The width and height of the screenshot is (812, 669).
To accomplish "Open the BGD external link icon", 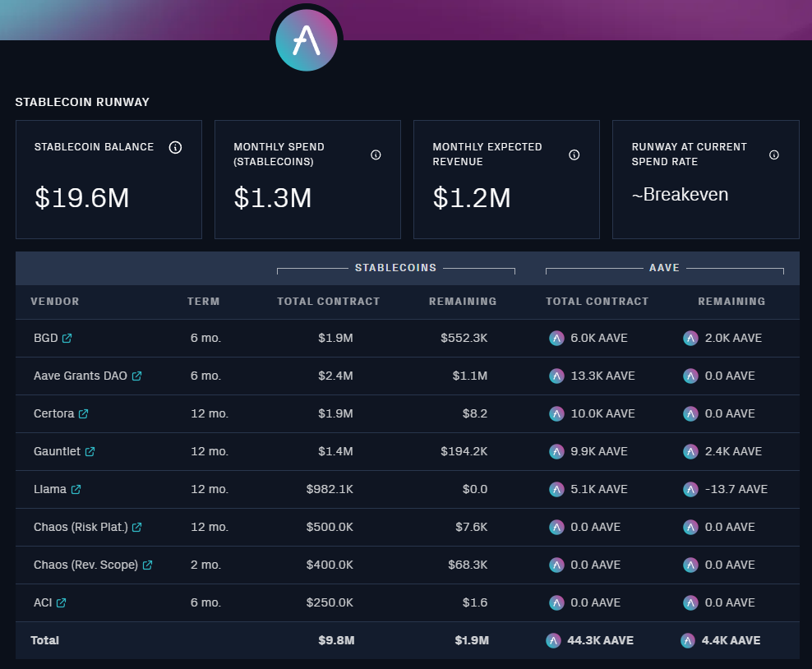I will 67,338.
